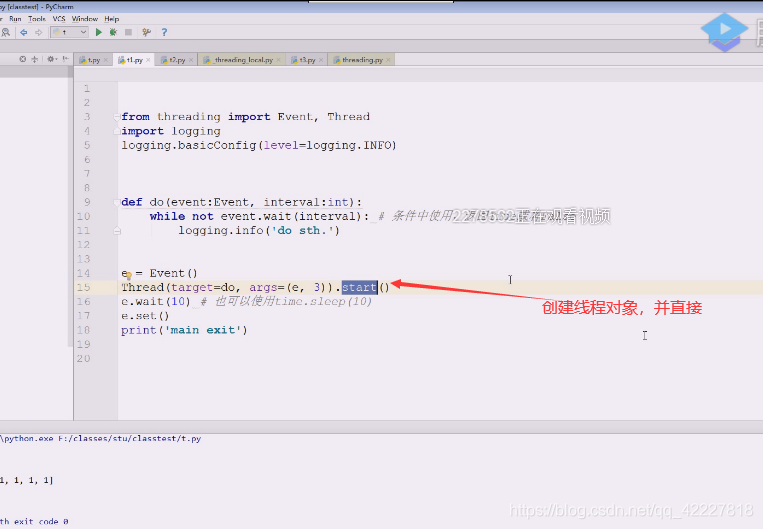763x529 pixels.
Task: Click the green Run button
Action: click(98, 32)
